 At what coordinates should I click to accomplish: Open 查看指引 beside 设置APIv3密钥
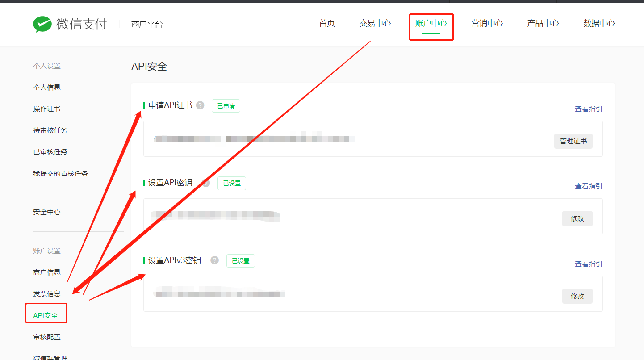588,264
